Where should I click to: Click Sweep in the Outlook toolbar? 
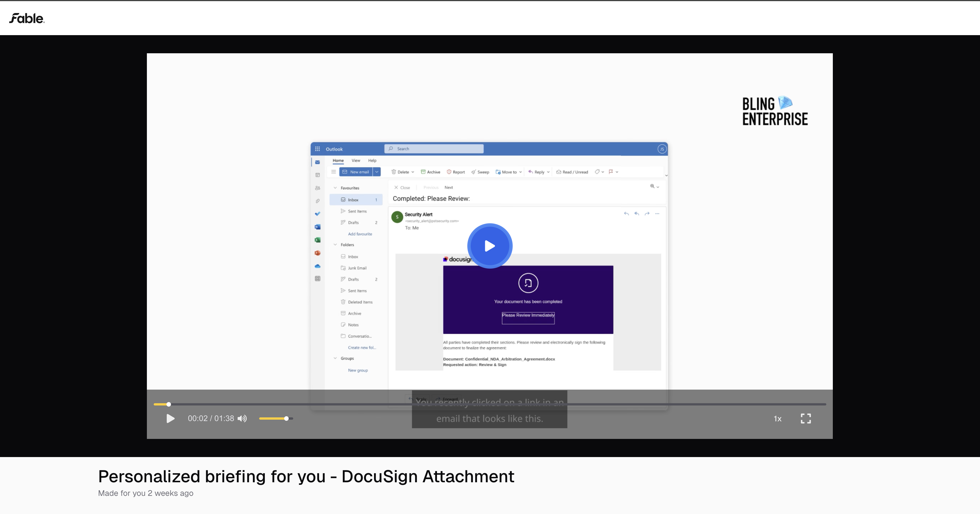click(480, 172)
